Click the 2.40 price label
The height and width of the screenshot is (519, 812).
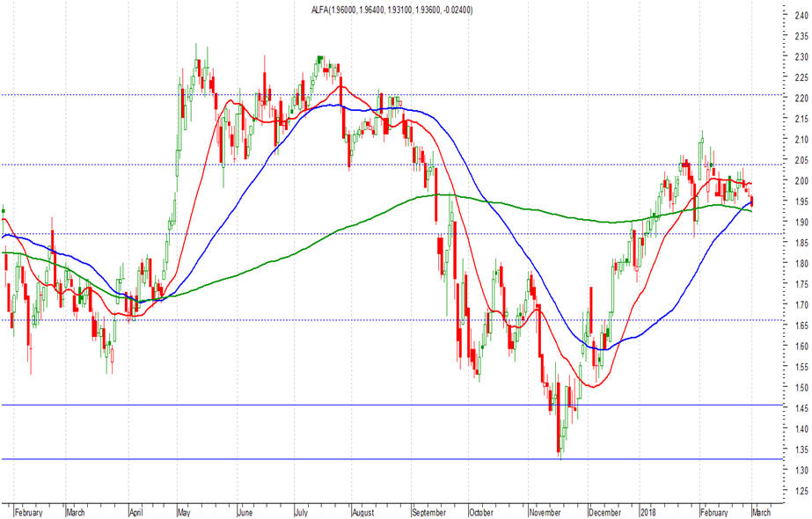point(801,16)
